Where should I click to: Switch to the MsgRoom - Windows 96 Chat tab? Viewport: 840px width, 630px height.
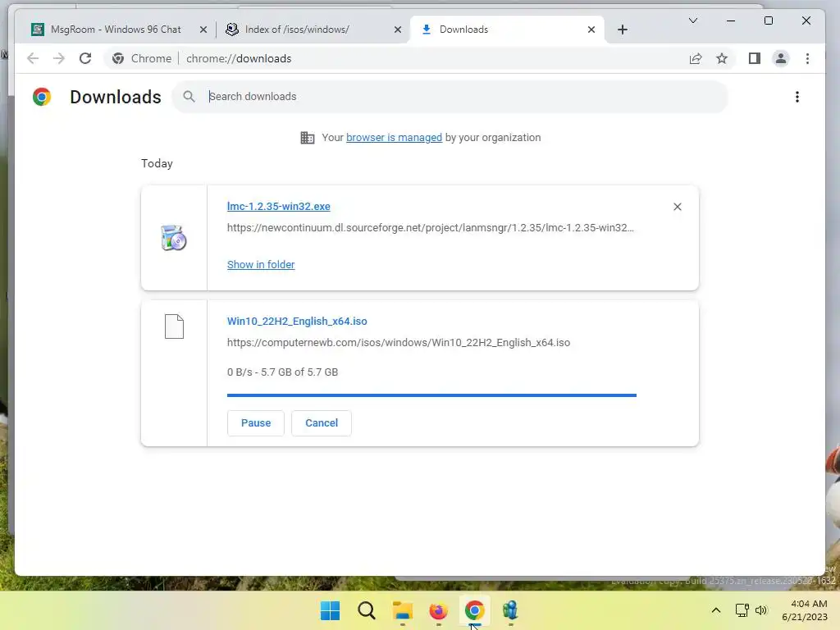pos(115,30)
